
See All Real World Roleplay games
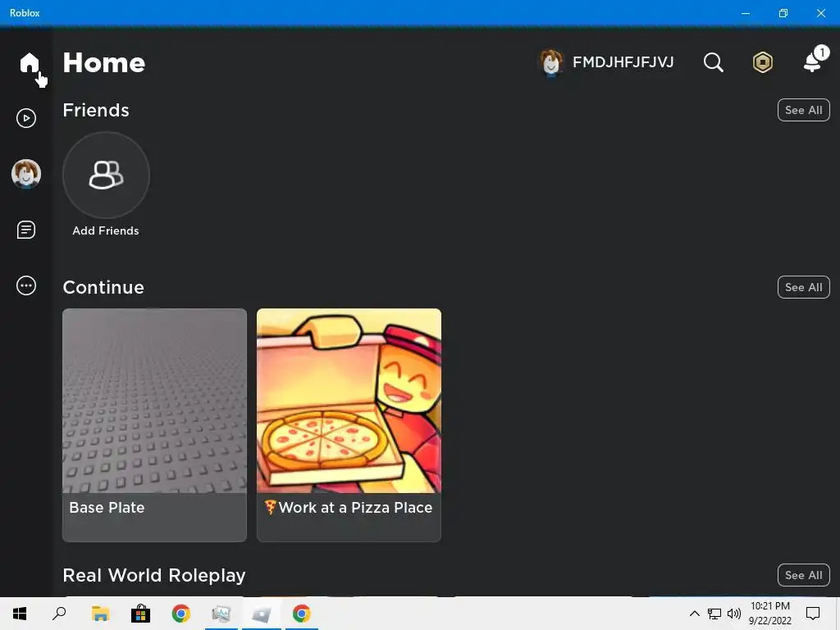(x=803, y=575)
